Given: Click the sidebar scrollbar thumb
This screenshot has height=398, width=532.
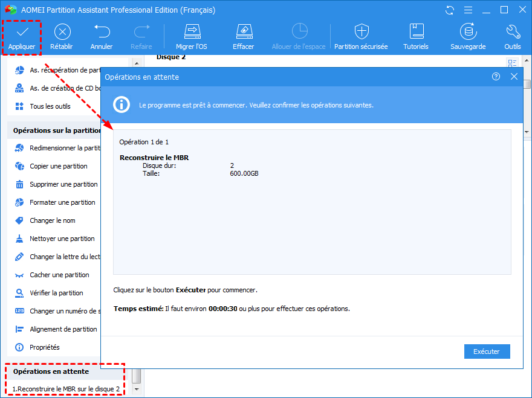Looking at the screenshot, I should click(x=137, y=376).
